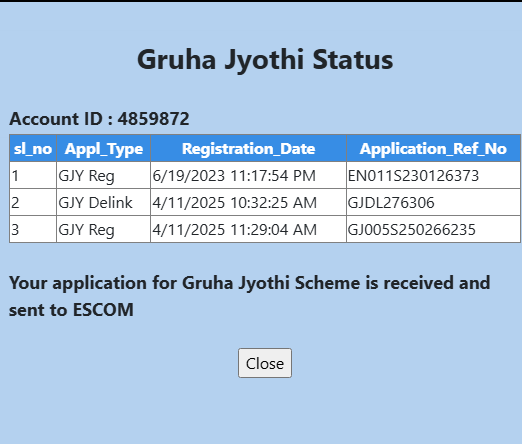Screen dimensions: 522x444
Task: Click serial number 1 cell
Action: pos(33,175)
